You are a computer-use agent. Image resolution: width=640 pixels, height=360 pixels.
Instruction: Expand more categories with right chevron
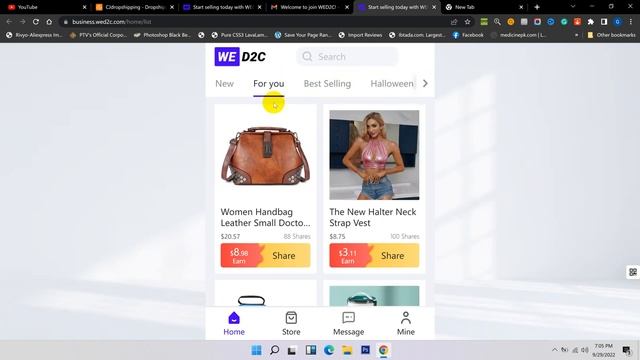425,83
